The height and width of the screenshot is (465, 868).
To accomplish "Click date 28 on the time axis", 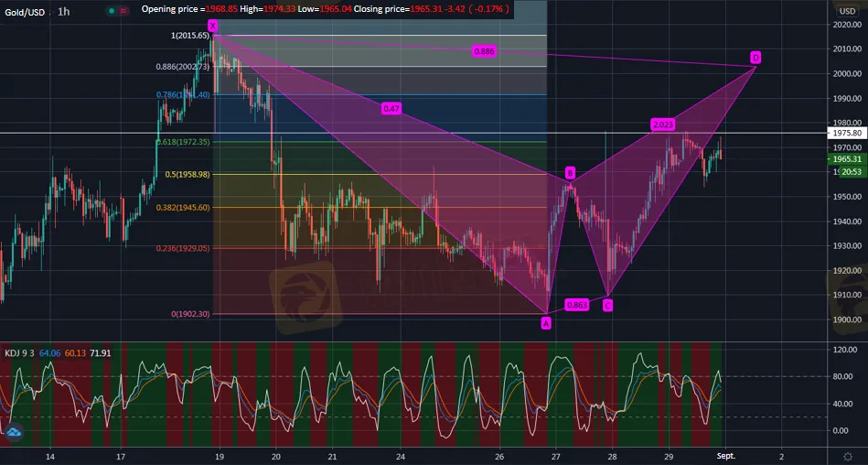I will coord(612,456).
